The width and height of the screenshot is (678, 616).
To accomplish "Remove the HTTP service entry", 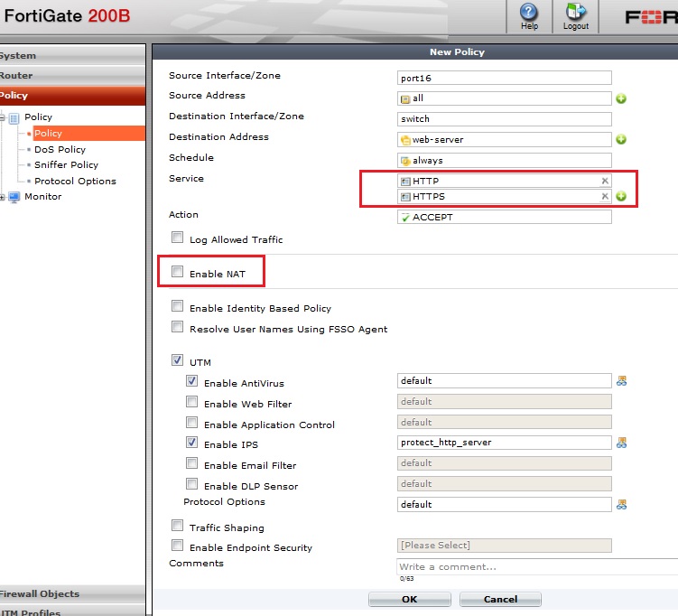I will (x=605, y=181).
